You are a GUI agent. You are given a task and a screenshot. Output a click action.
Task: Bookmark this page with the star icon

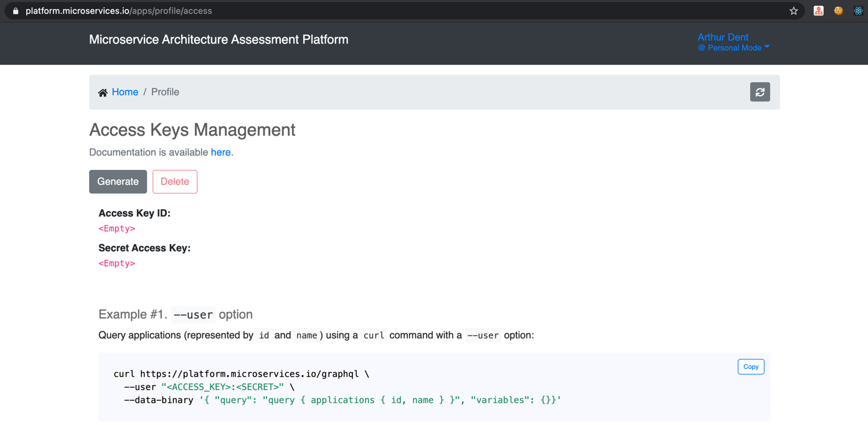tap(793, 11)
